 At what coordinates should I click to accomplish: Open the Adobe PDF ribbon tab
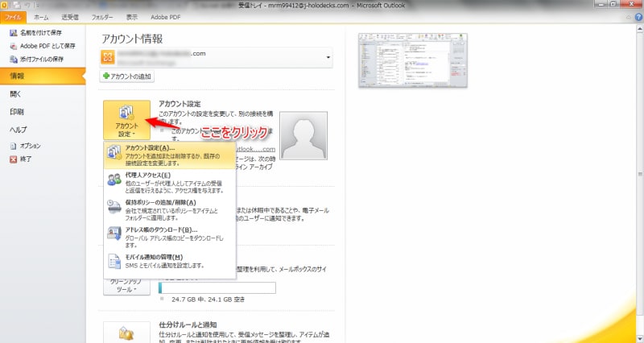(x=166, y=17)
